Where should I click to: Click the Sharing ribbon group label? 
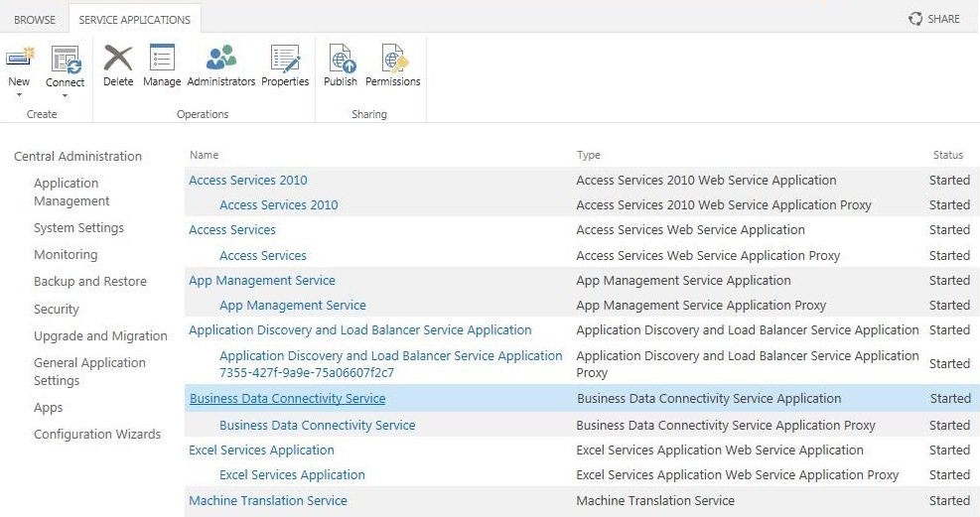click(x=369, y=114)
